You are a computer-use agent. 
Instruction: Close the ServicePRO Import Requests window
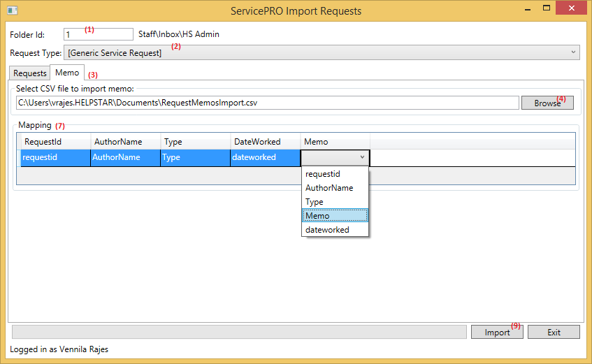click(x=572, y=8)
